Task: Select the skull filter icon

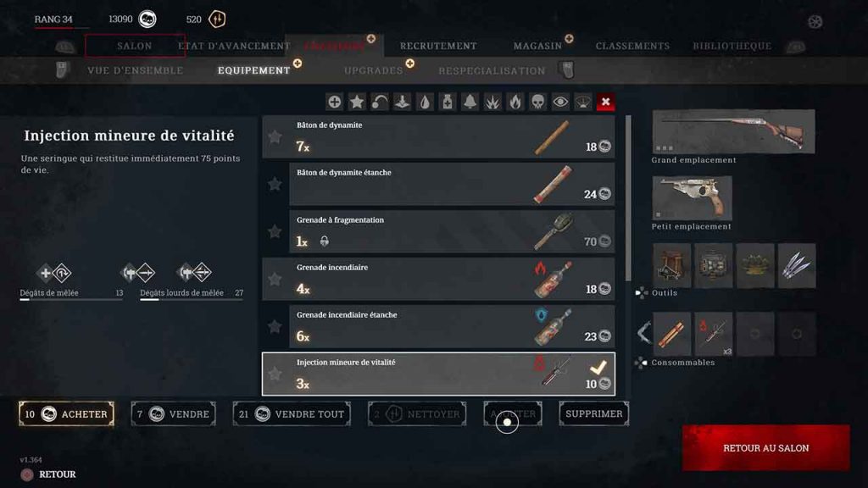Action: 537,102
